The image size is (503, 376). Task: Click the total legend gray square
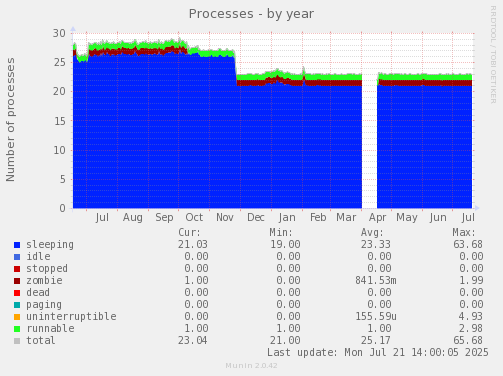click(17, 341)
